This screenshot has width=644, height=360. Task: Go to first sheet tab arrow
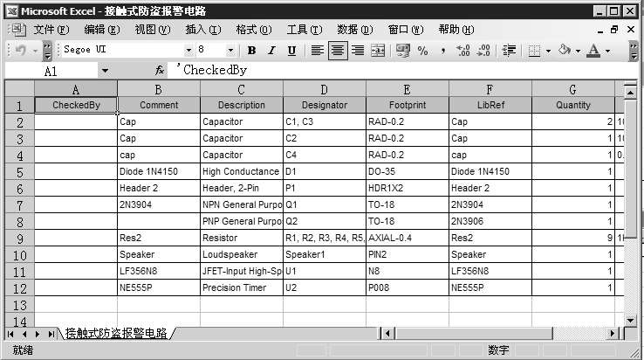10,334
